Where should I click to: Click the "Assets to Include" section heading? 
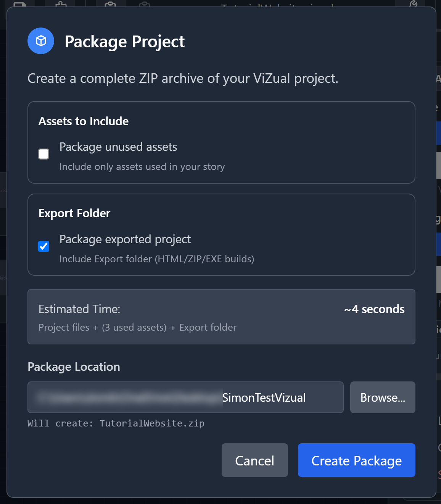coord(84,121)
